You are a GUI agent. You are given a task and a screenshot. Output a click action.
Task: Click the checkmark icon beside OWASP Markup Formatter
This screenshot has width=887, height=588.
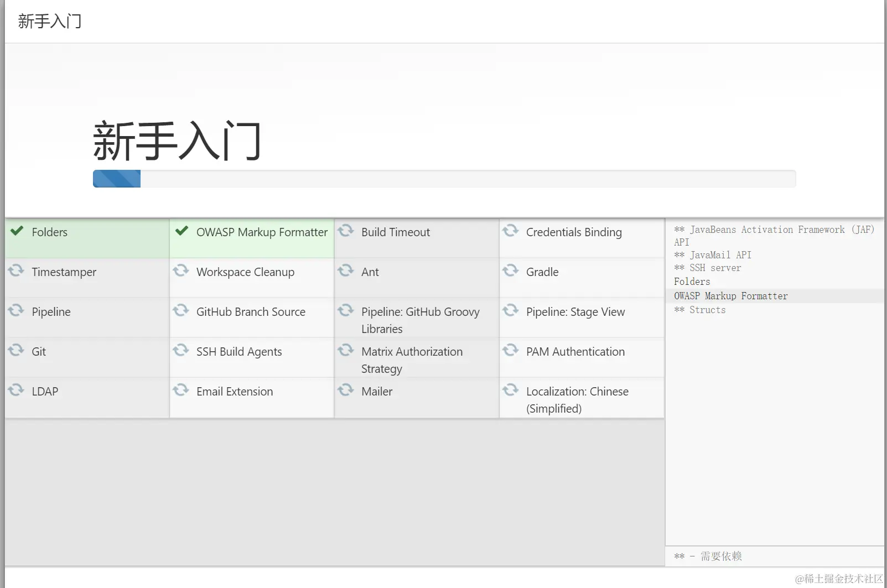coord(182,231)
